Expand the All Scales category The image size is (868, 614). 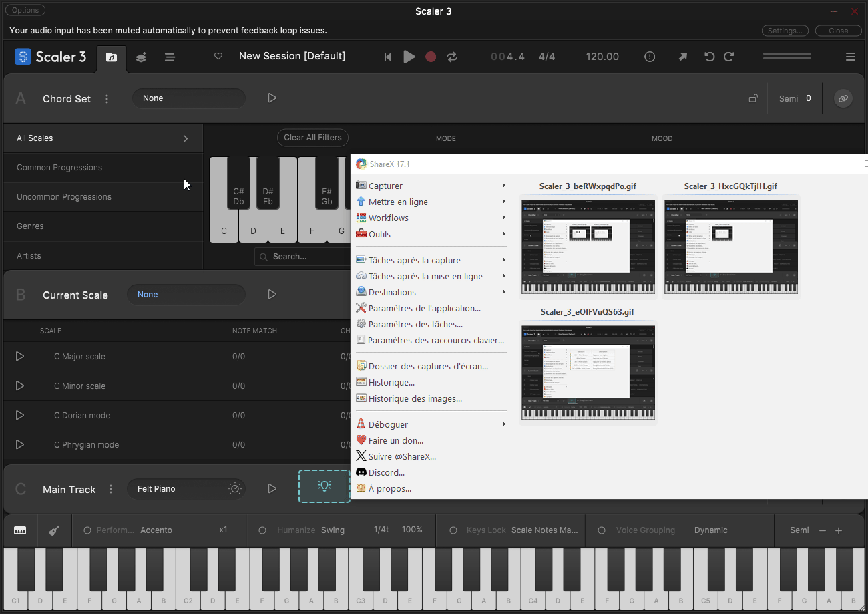click(x=103, y=138)
